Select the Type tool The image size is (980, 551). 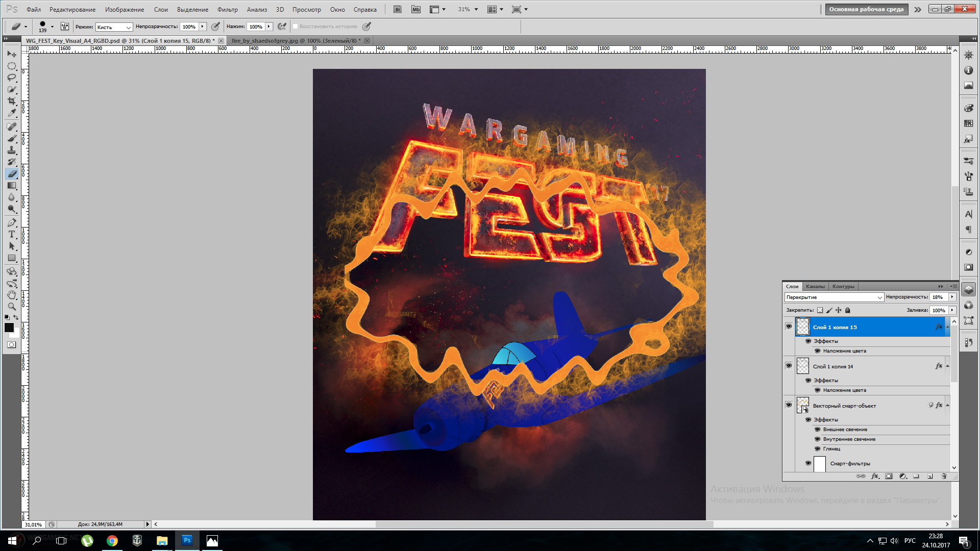[x=12, y=234]
